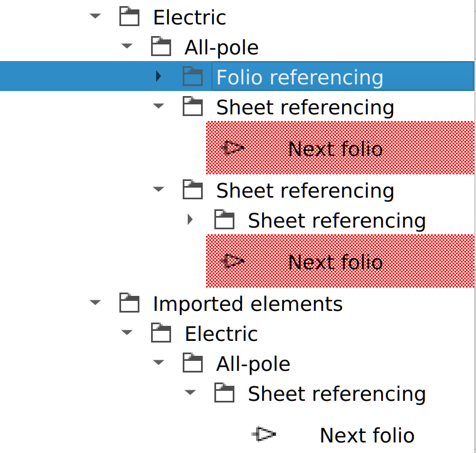The width and height of the screenshot is (476, 453).
Task: Click the folder icon of nested Sheet referencing
Action: pos(224,220)
